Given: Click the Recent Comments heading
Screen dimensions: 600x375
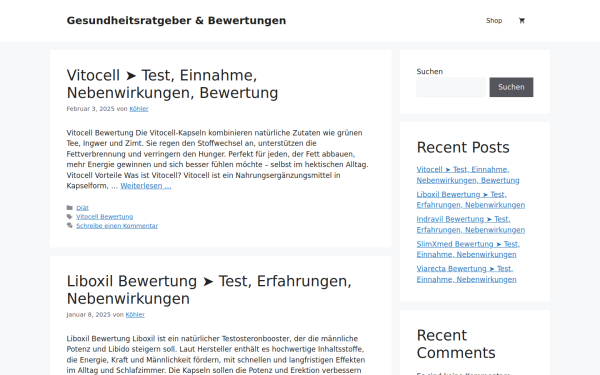Looking at the screenshot, I should (x=456, y=344).
